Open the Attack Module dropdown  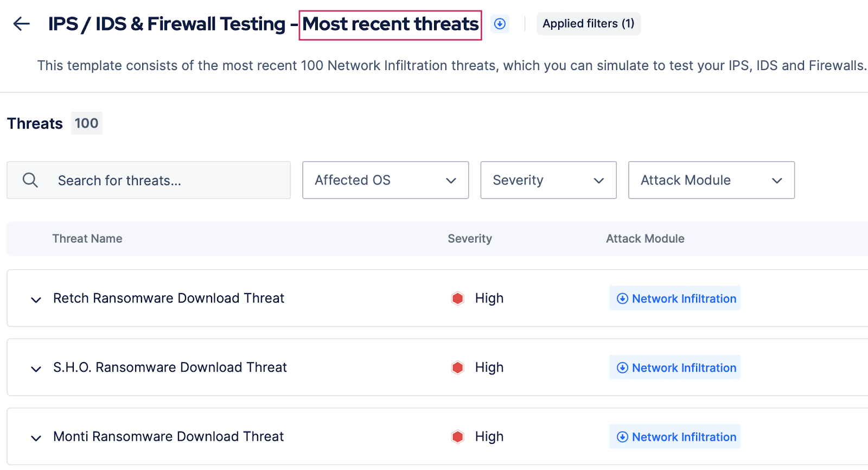pos(711,180)
